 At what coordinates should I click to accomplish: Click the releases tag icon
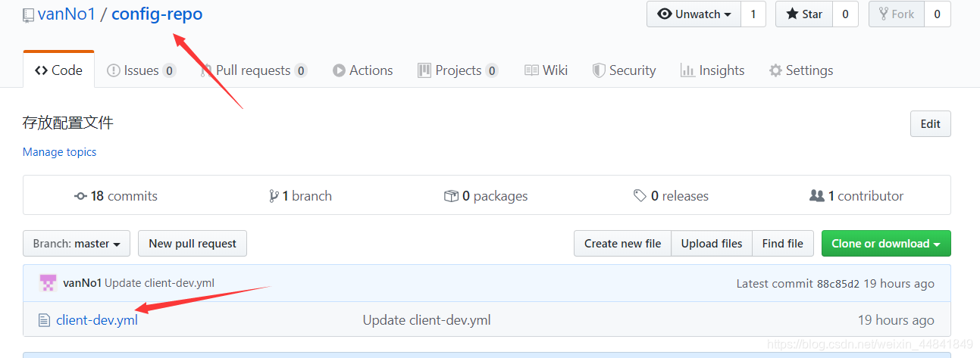pos(640,196)
